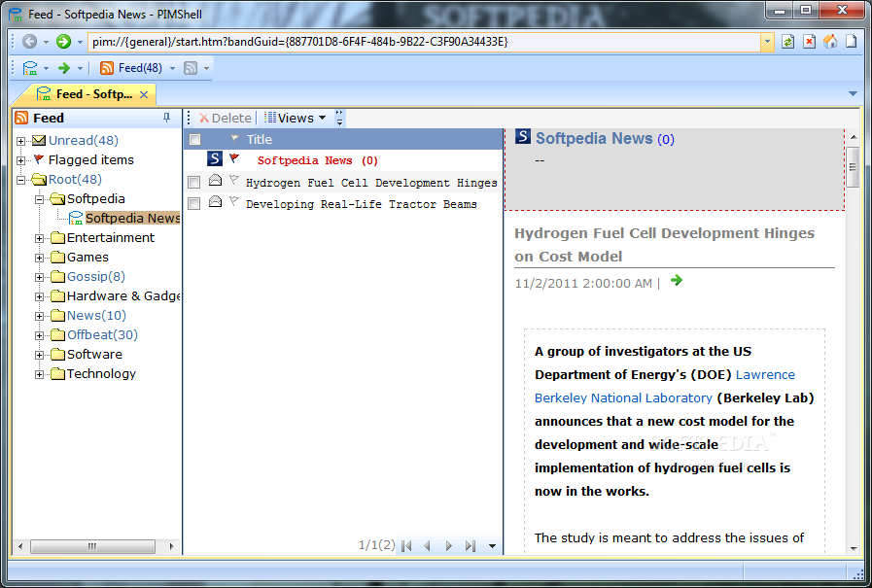Go to the first page of items

(406, 546)
